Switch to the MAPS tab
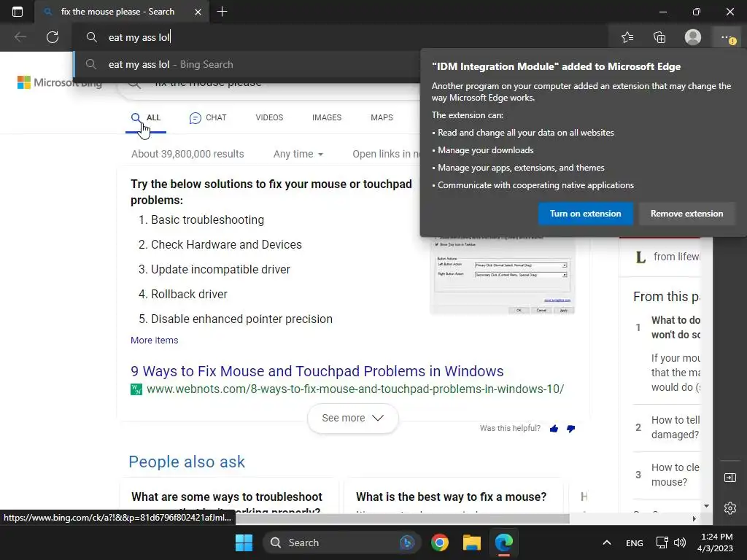 point(382,117)
